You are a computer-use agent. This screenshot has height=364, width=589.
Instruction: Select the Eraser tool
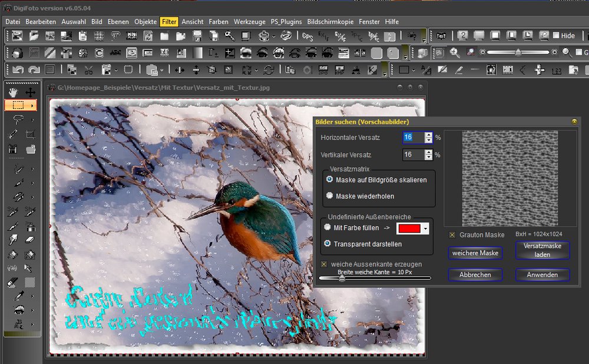28,240
